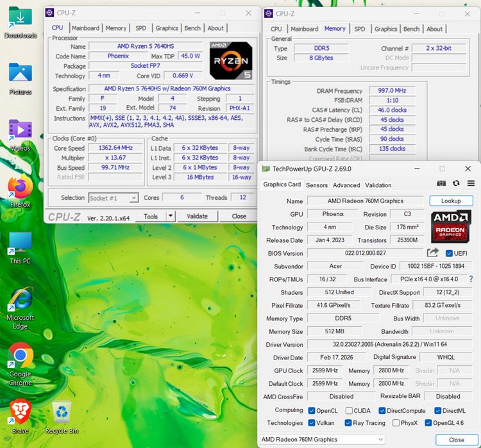Open Bench tab in the CPU window
The width and height of the screenshot is (481, 448).
click(x=192, y=28)
